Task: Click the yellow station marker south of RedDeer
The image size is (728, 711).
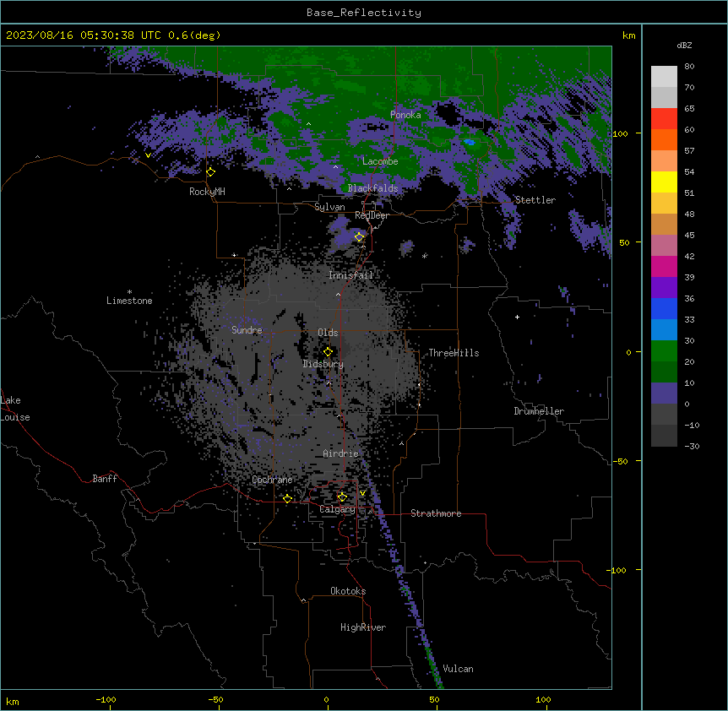Action: coord(360,237)
